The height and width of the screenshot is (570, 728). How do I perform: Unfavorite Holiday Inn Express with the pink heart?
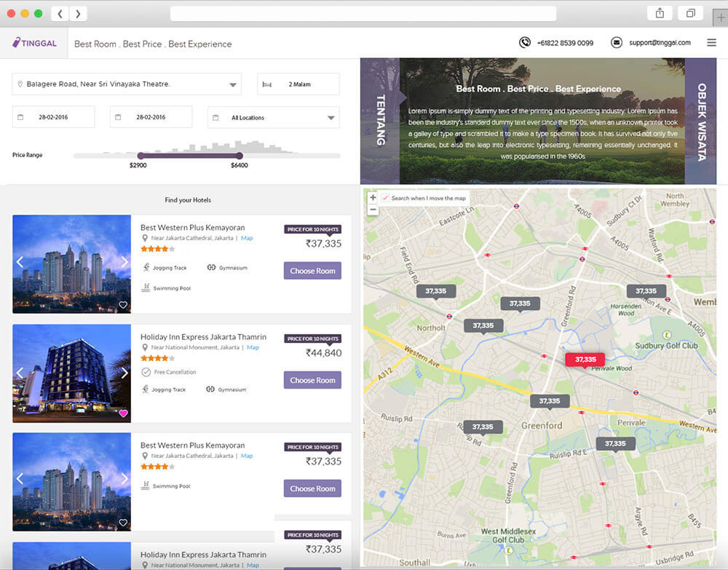point(123,413)
